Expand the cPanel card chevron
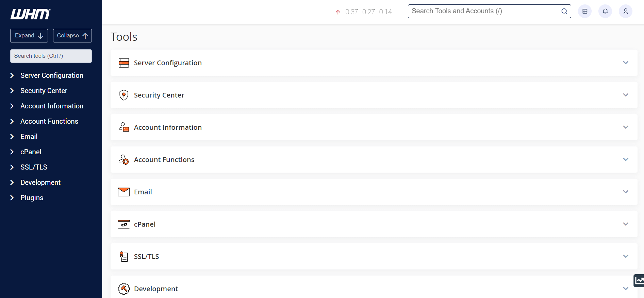 (626, 224)
